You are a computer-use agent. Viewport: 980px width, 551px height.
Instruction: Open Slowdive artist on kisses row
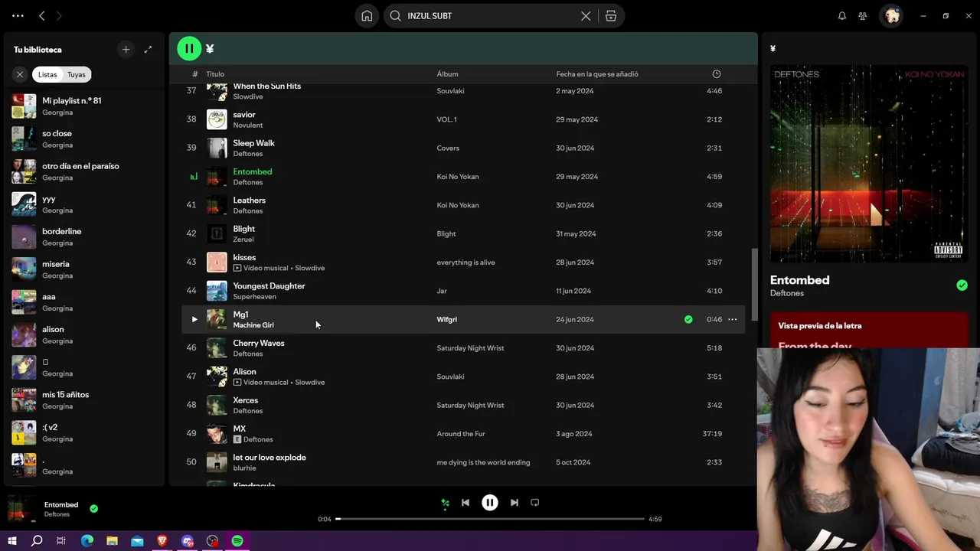(309, 268)
